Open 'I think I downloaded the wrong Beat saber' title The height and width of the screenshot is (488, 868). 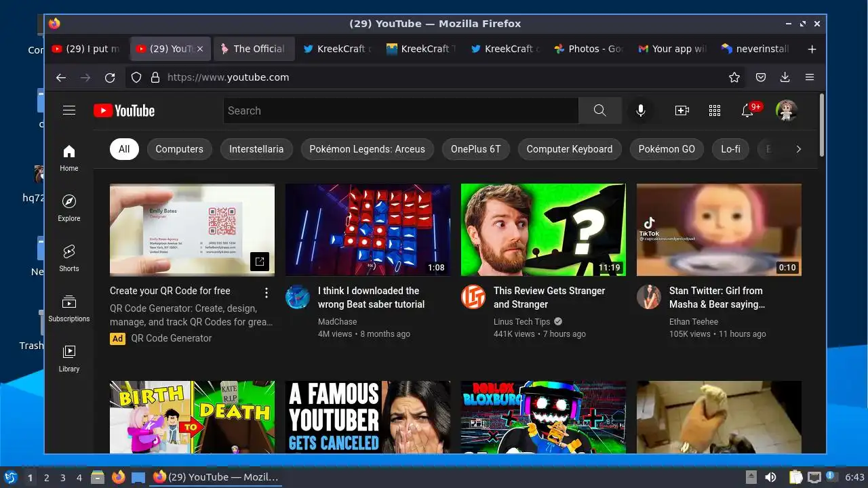[x=372, y=298]
